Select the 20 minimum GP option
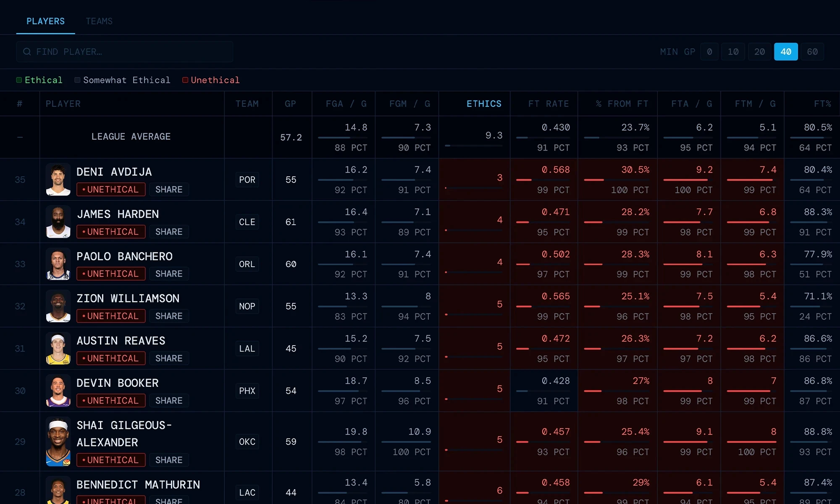Image resolution: width=840 pixels, height=504 pixels. coord(759,52)
